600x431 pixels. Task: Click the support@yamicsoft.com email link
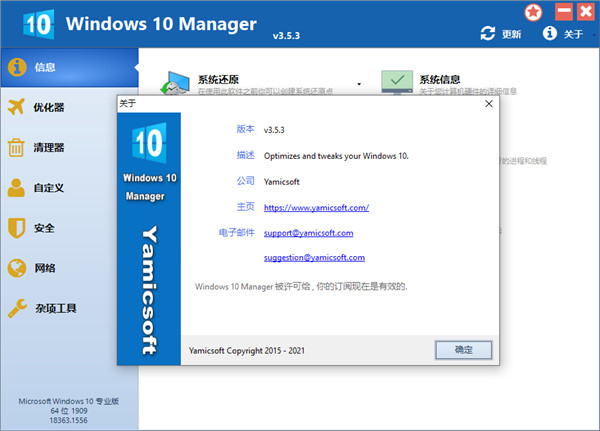pyautogui.click(x=308, y=232)
